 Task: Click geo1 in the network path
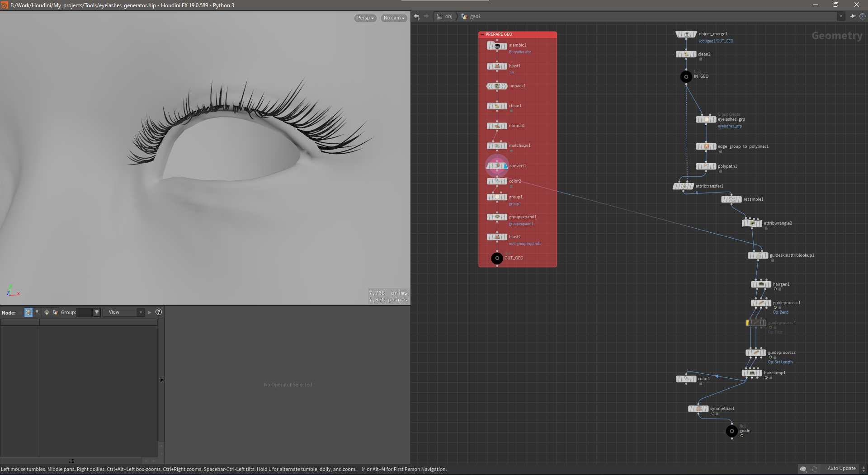coord(475,16)
